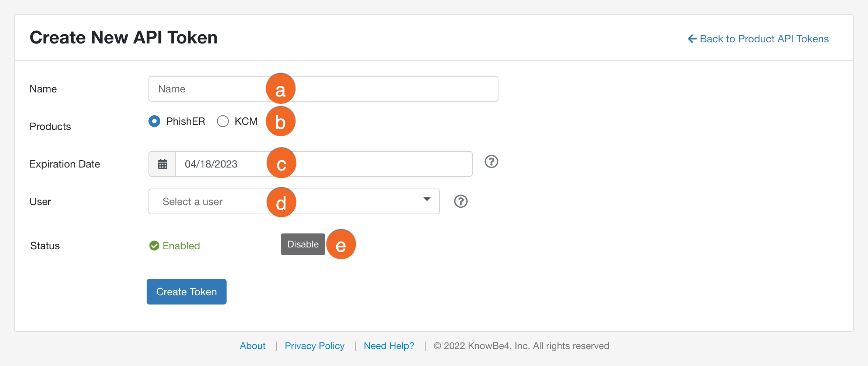This screenshot has height=366, width=868.
Task: Select the KCM product radio button
Action: (x=223, y=121)
